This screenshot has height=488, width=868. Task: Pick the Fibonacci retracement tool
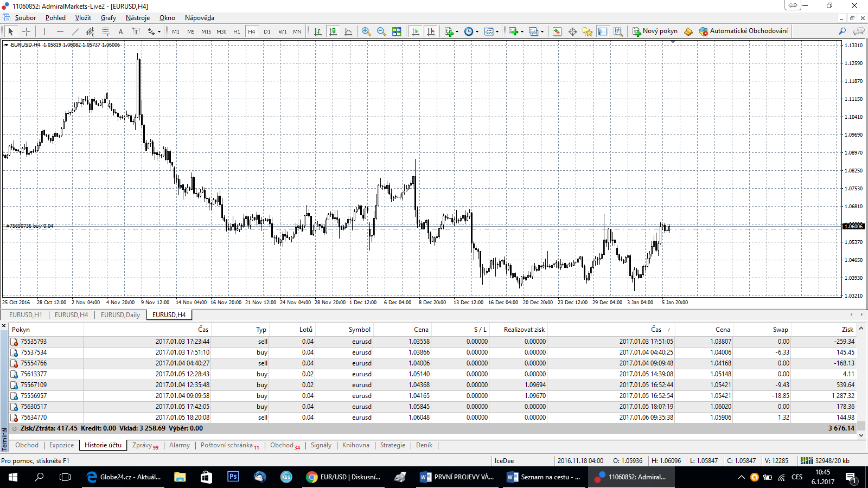pyautogui.click(x=106, y=31)
